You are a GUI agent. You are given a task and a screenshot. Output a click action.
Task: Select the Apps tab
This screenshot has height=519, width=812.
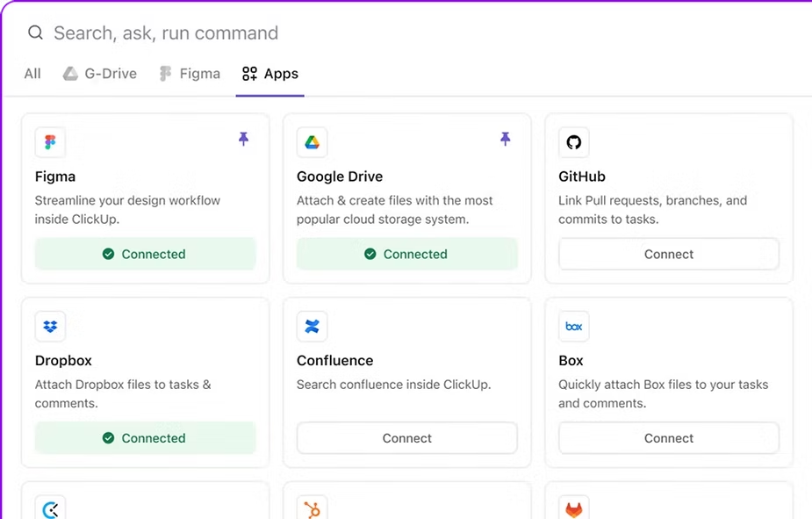270,74
